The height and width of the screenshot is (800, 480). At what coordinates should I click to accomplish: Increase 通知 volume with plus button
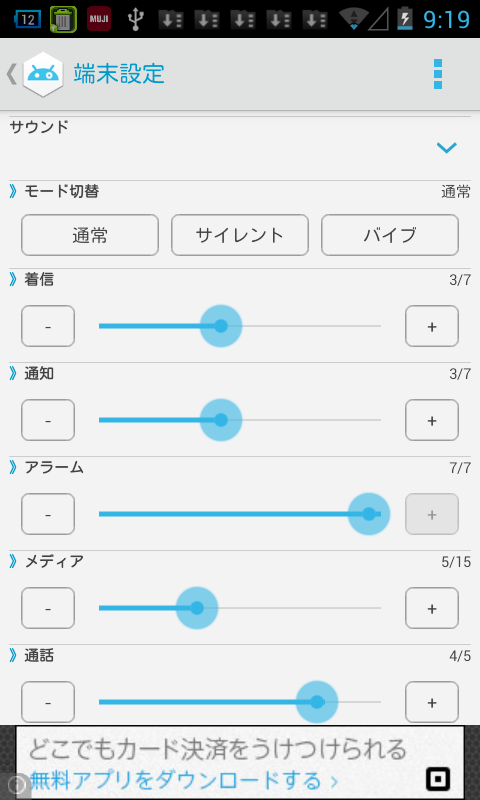coord(432,420)
